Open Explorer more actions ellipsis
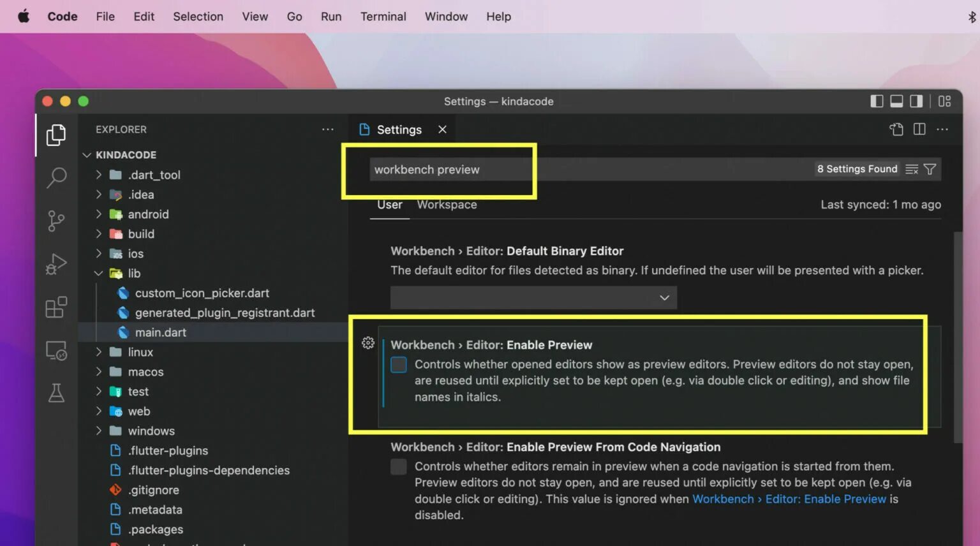 [327, 129]
